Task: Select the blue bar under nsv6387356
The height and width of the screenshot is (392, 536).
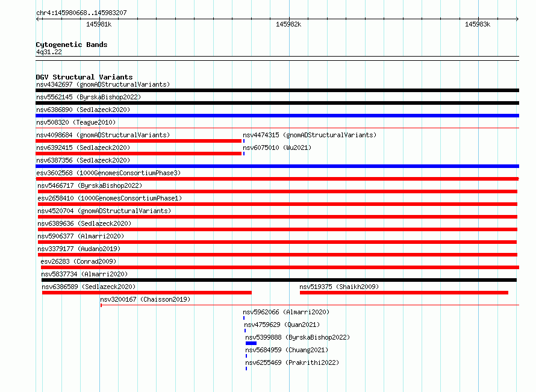Action: (277, 166)
